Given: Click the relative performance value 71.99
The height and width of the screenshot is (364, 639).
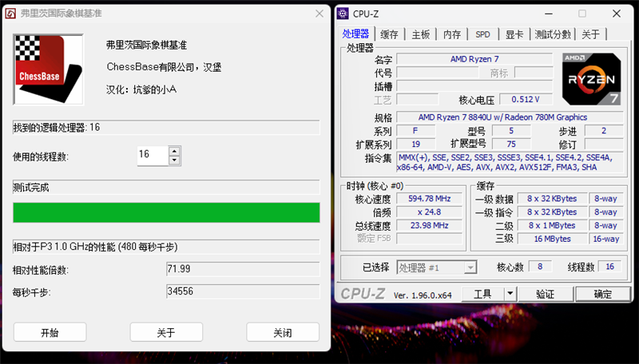Looking at the screenshot, I should point(243,269).
